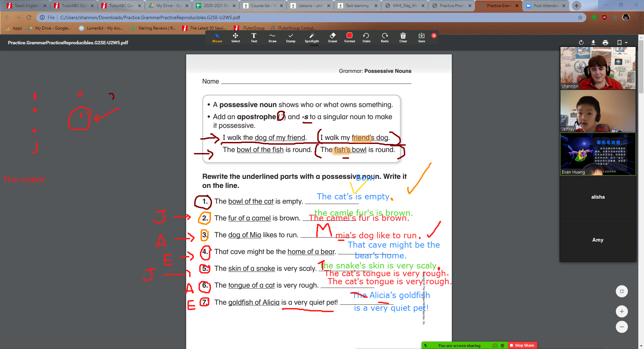This screenshot has height=349, width=644.
Task: Open the Format color options
Action: click(x=350, y=38)
